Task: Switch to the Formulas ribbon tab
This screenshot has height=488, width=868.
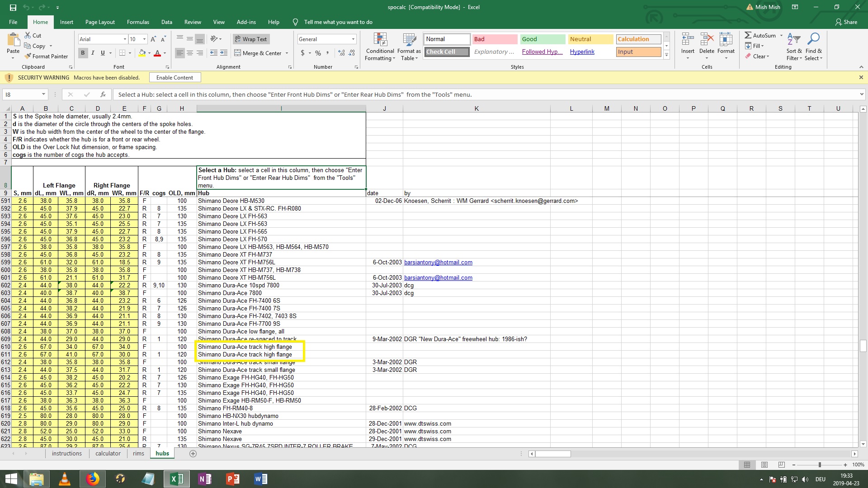Action: click(x=138, y=22)
